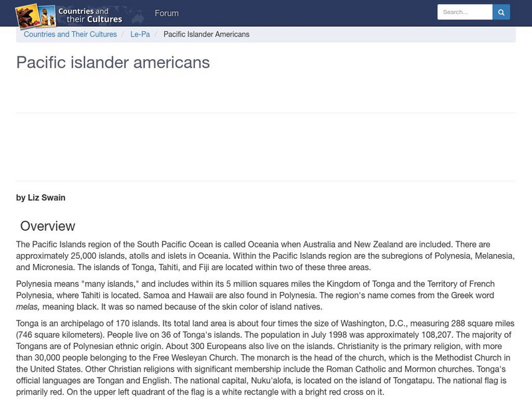Select the Pacific Islander Americans breadcrumb tab

(x=207, y=34)
